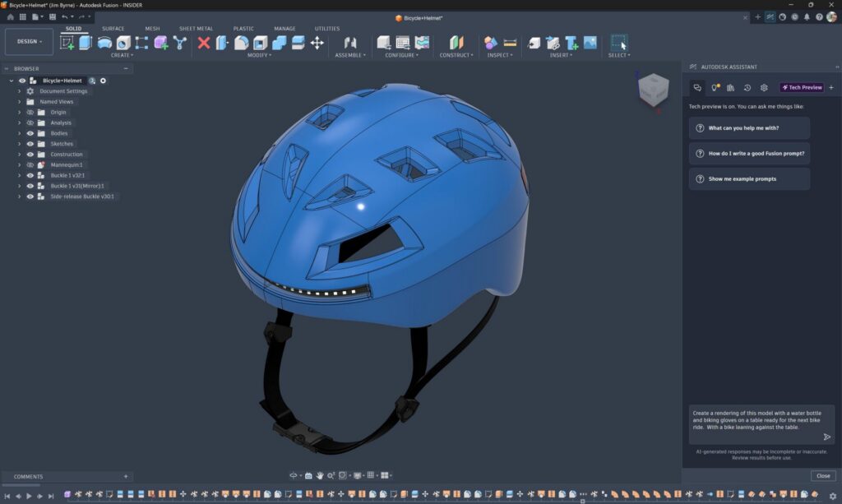Click the Extrude tool icon

[x=86, y=43]
